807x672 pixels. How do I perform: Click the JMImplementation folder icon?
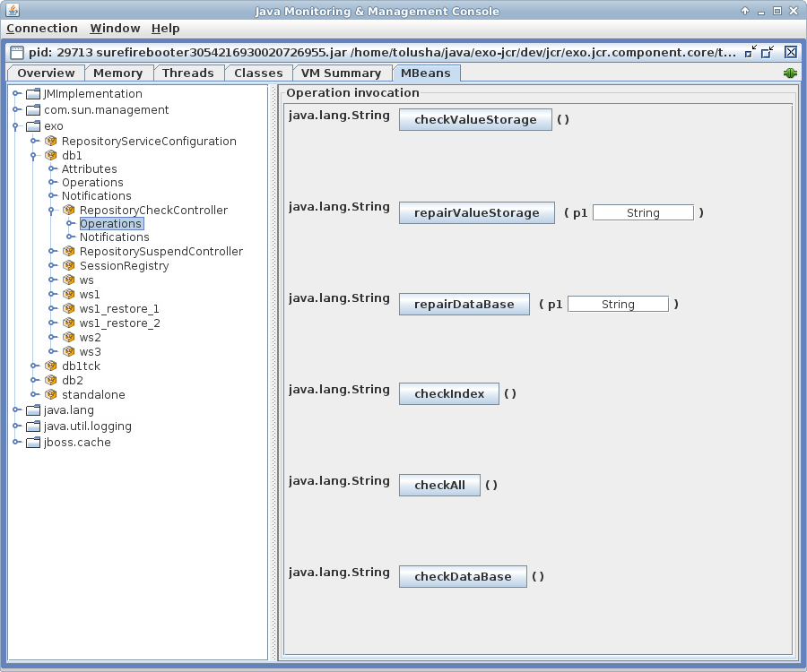[x=34, y=94]
